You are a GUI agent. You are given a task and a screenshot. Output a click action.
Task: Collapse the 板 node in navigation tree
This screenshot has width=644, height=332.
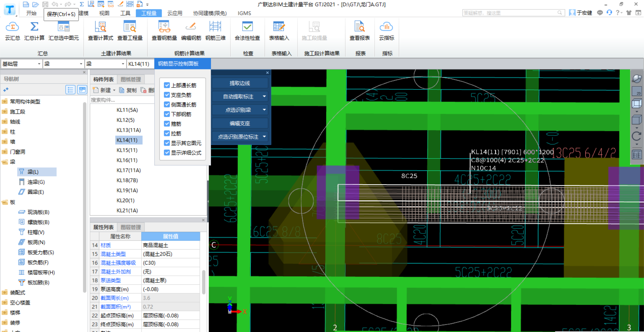(x=5, y=202)
